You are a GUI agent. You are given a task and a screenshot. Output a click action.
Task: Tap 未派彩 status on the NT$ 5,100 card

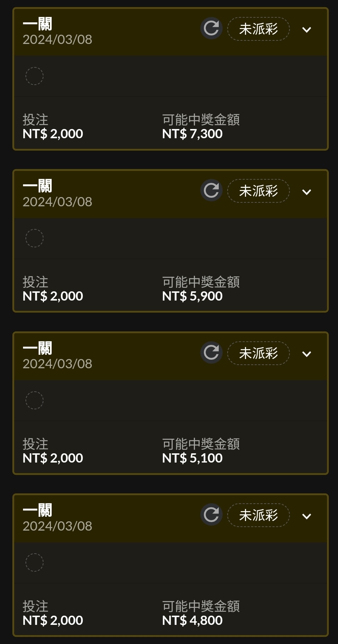click(258, 353)
